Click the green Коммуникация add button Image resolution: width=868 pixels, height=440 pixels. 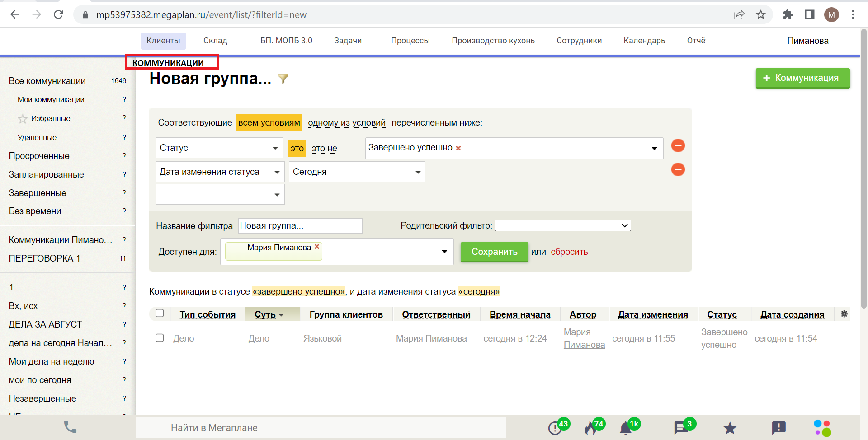pyautogui.click(x=802, y=78)
